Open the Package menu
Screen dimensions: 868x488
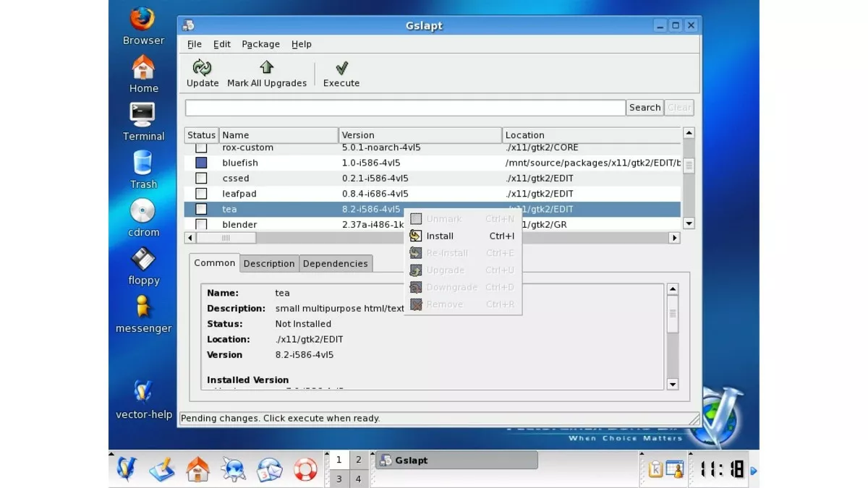point(260,44)
